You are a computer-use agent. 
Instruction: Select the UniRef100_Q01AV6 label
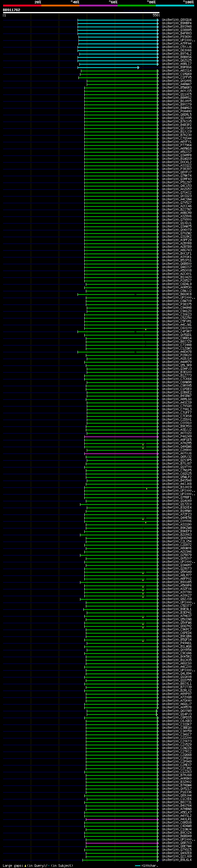[176, 81]
